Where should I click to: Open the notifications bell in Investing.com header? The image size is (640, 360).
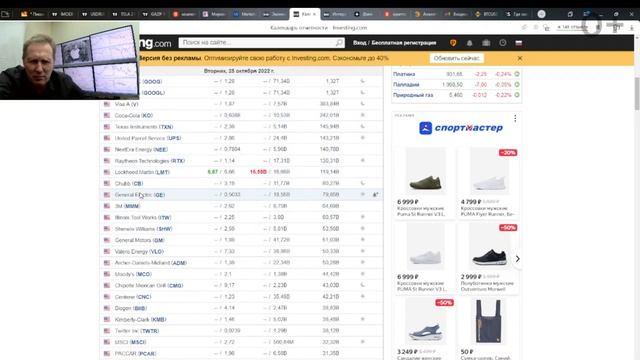[469, 43]
